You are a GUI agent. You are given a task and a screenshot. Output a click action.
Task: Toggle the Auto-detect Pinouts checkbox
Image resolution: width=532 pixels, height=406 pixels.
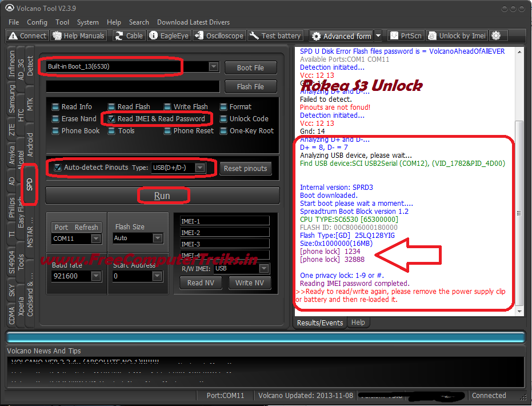click(58, 168)
